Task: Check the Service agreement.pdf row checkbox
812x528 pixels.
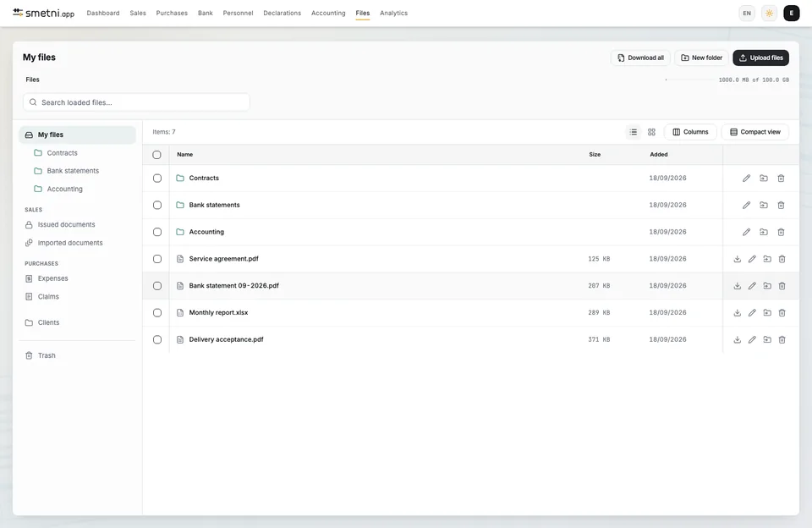Action: pos(157,259)
